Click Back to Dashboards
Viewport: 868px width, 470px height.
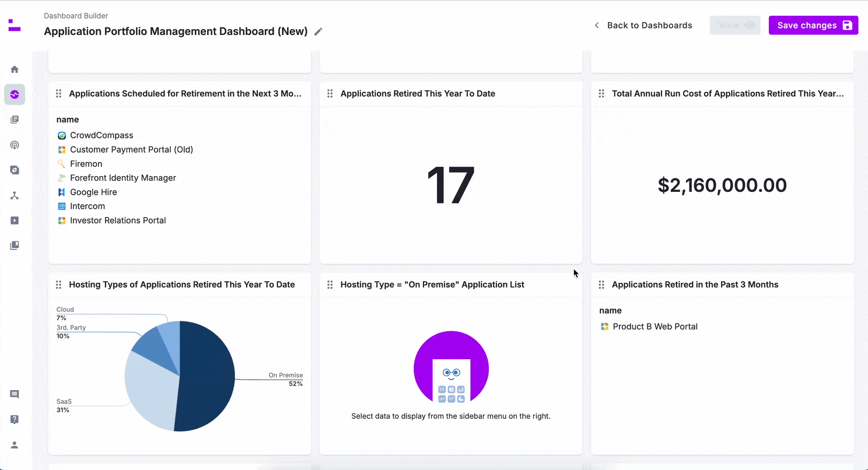click(x=649, y=25)
